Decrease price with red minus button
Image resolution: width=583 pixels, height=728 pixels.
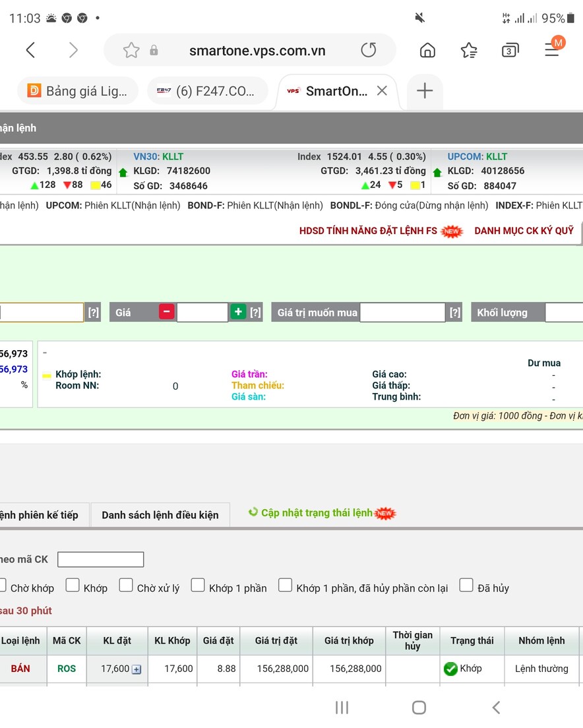coord(166,312)
